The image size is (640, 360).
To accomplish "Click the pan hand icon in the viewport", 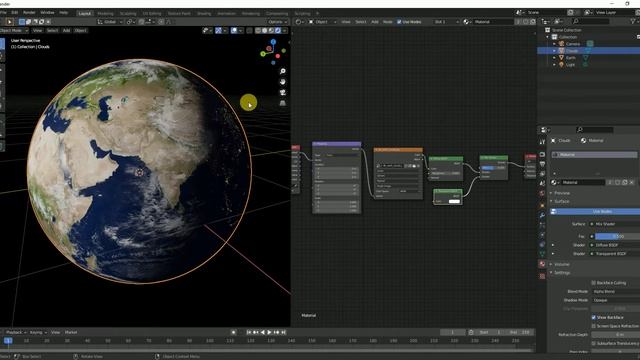I will pos(282,82).
